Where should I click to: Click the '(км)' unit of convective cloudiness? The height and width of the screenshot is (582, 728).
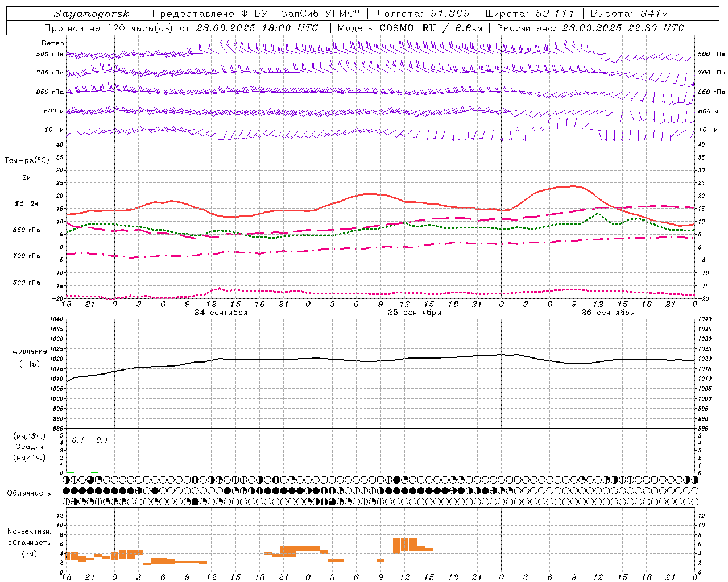coord(30,554)
